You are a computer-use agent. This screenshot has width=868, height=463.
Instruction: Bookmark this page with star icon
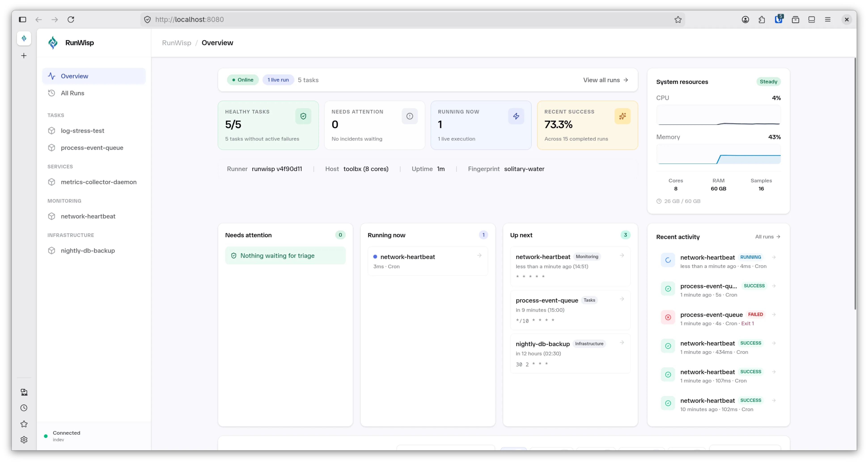[678, 19]
